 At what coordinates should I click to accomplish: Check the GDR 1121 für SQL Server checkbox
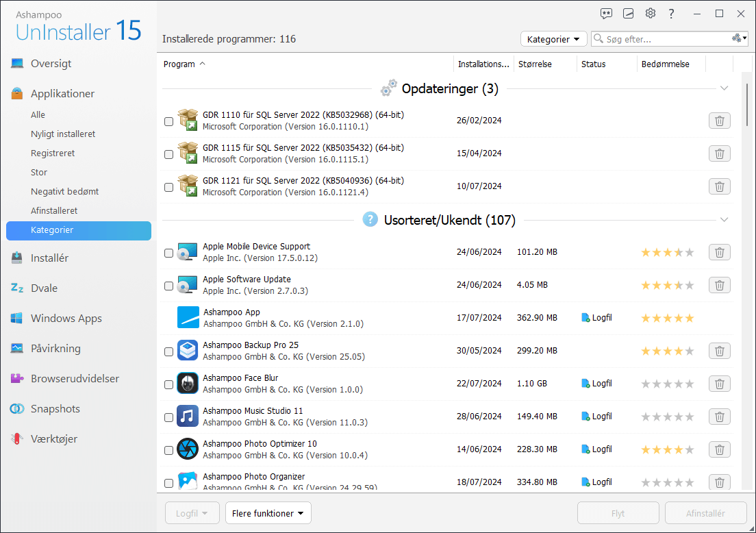(168, 187)
